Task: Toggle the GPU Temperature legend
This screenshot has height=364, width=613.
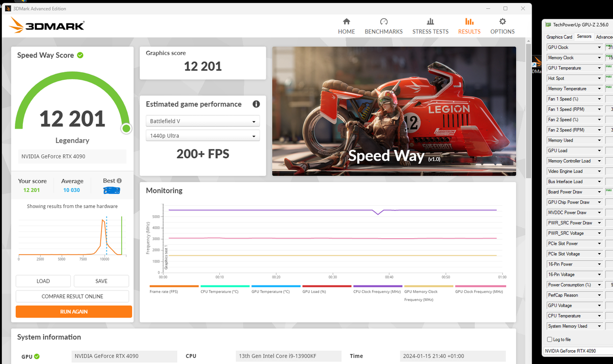Action: [x=275, y=289]
